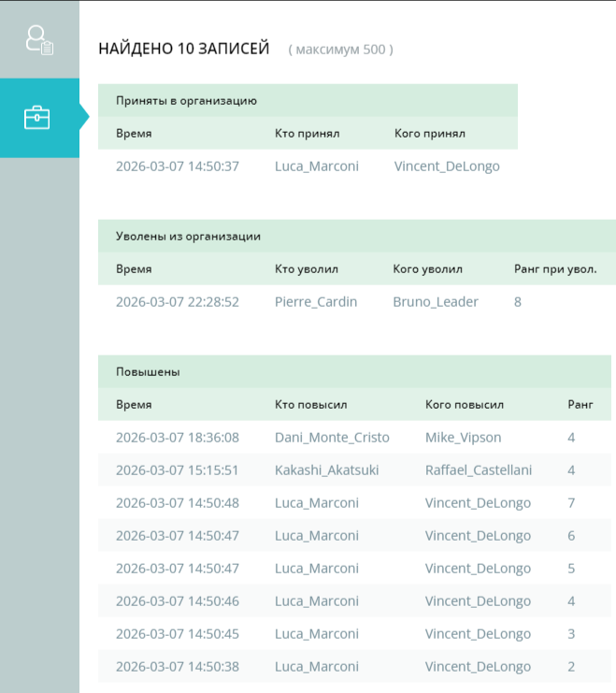Click 'Время' column header in Повышены table

(134, 405)
